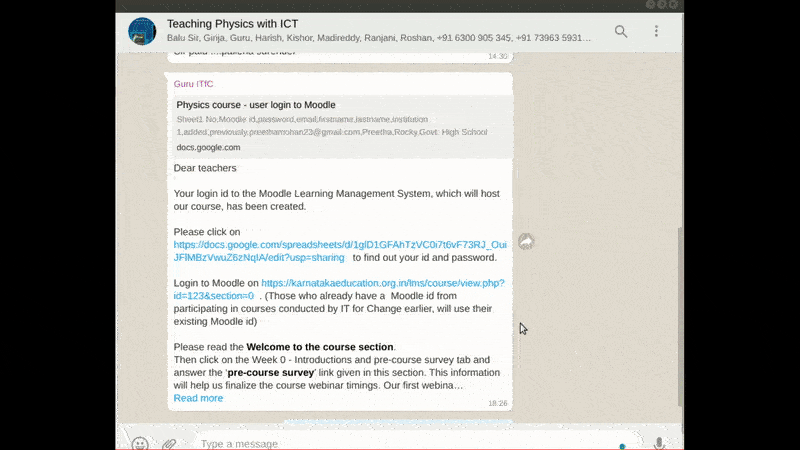Open Physics course link preview card

point(340,126)
